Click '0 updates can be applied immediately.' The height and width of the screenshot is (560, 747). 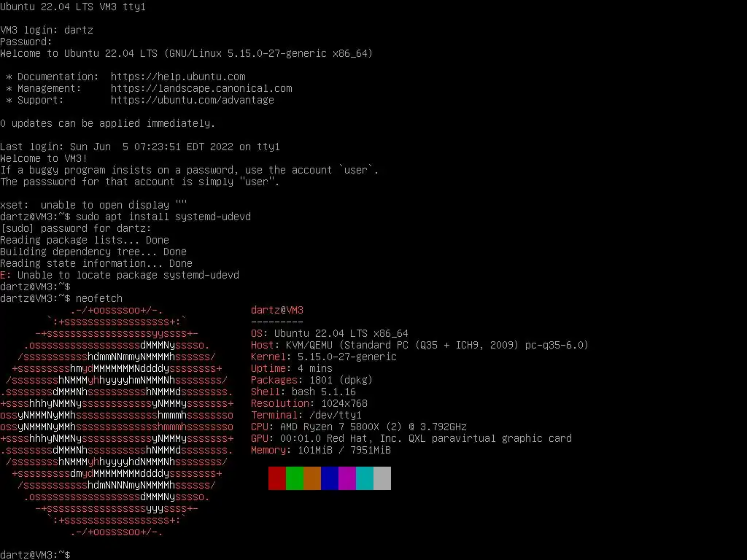pos(108,123)
